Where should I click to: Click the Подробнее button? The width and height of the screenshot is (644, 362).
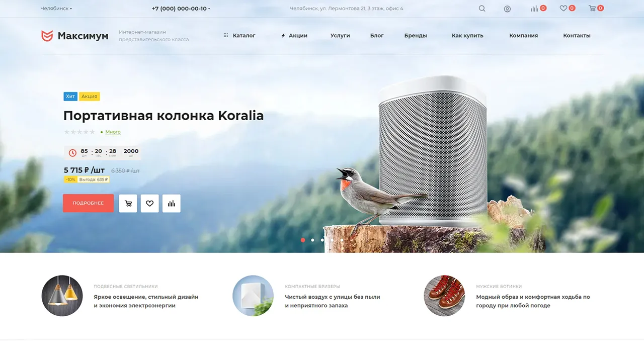pyautogui.click(x=88, y=203)
